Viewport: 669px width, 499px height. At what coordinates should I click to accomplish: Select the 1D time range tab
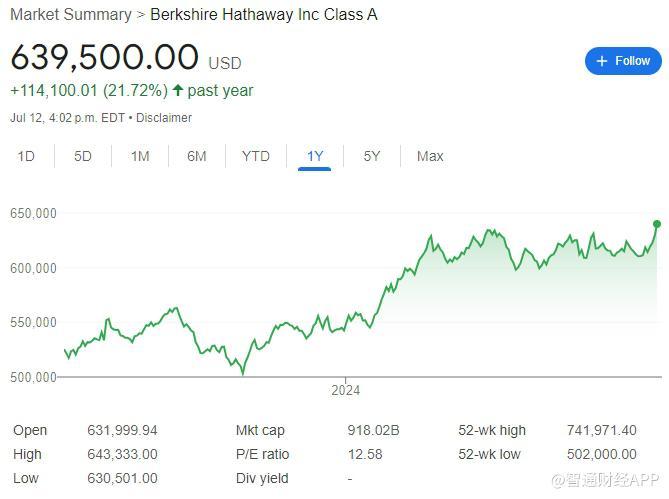coord(27,156)
